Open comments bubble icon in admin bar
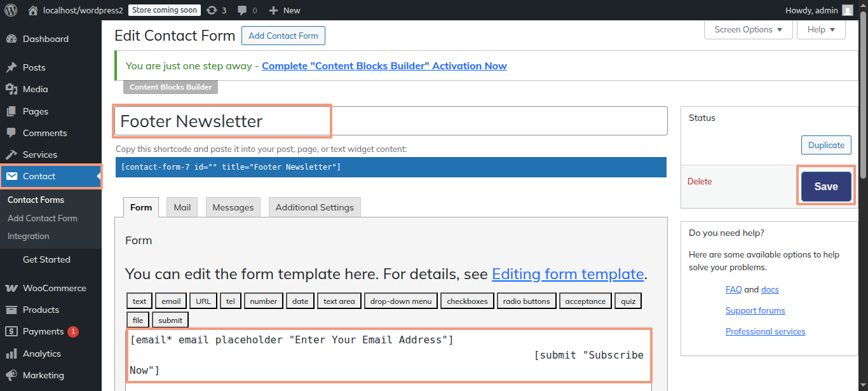 tap(242, 10)
